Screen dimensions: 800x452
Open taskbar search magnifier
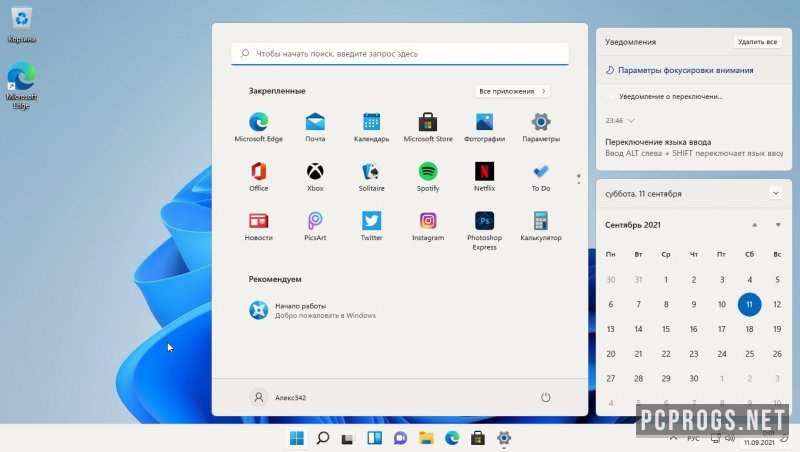322,438
